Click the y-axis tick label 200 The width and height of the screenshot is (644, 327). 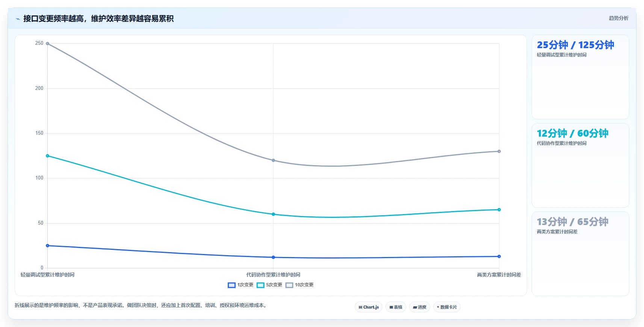click(39, 88)
